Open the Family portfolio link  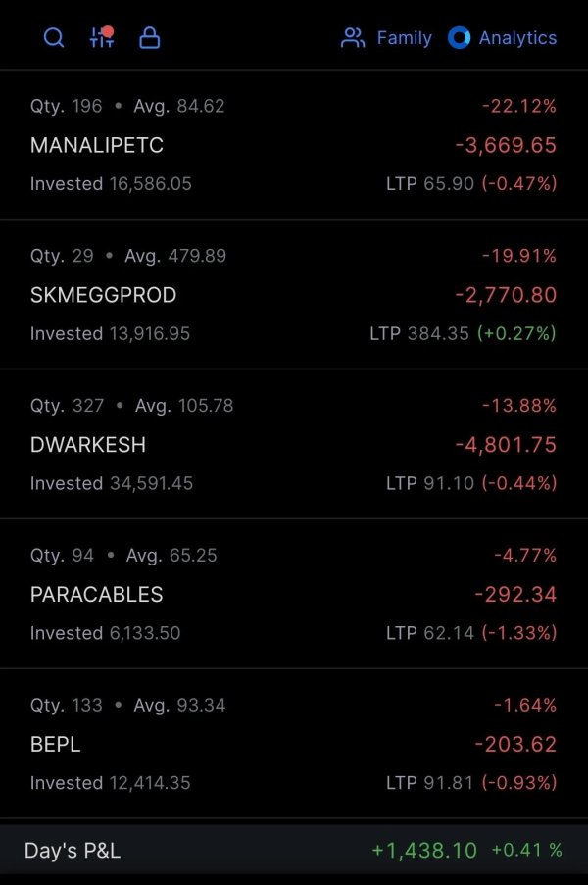pos(404,38)
